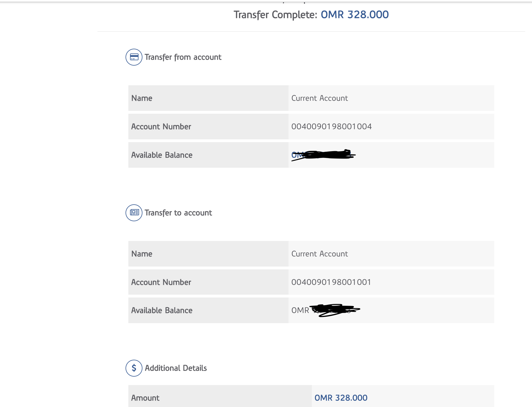Click the Name label in Transfer from table
This screenshot has height=407, width=532.
[142, 98]
